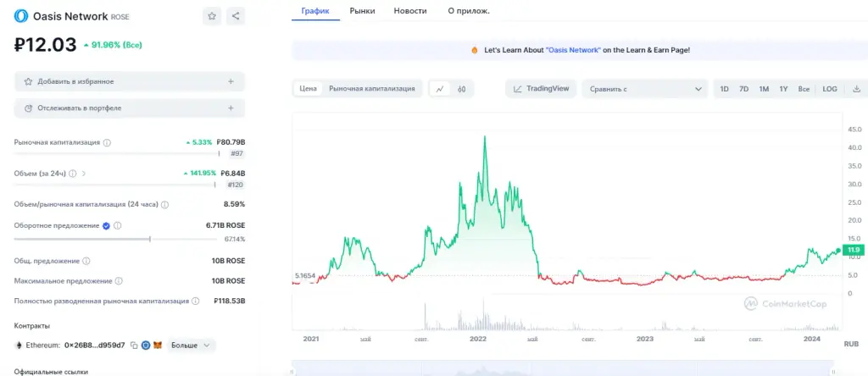868x376 pixels.
Task: Click the 2023 label on timeline
Action: [645, 339]
